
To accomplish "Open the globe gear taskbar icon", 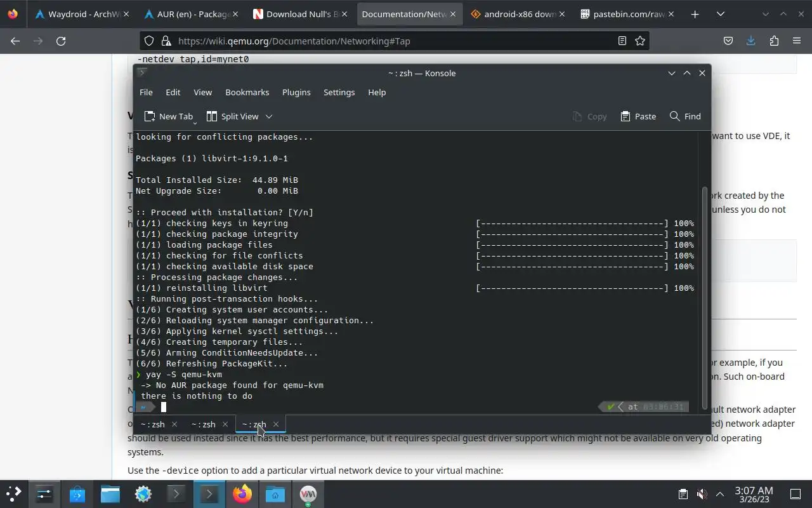I will click(x=143, y=493).
